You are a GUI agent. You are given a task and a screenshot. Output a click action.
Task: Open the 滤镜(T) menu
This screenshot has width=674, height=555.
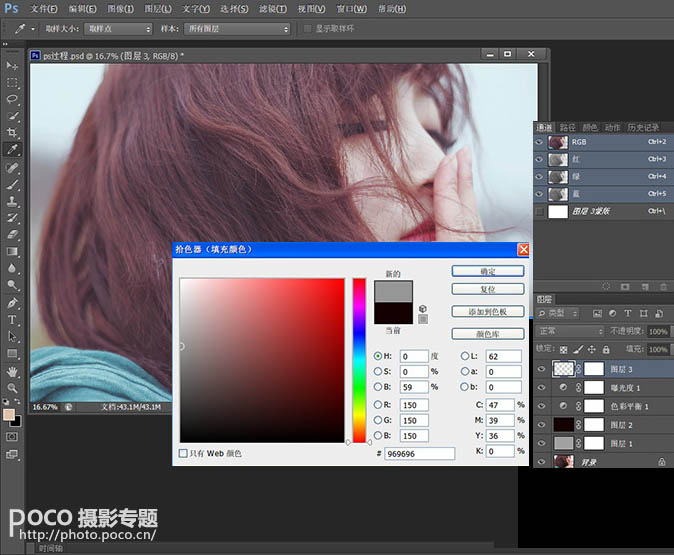272,9
